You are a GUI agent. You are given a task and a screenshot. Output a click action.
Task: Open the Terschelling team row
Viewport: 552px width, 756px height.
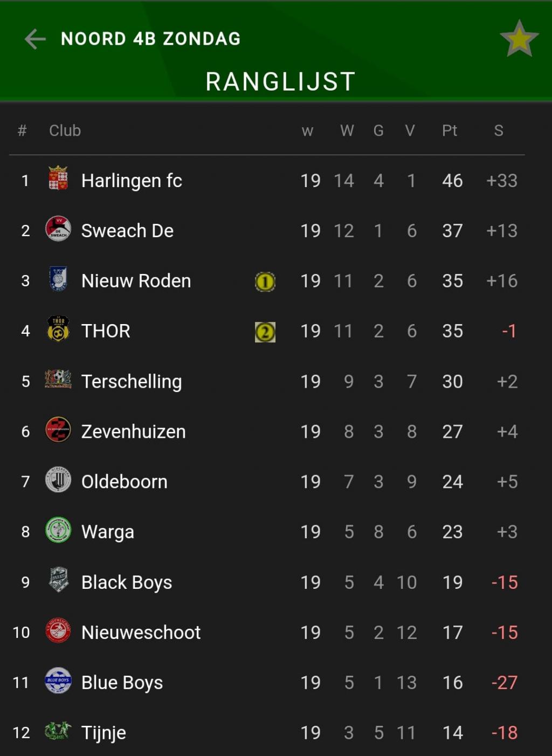[267, 381]
